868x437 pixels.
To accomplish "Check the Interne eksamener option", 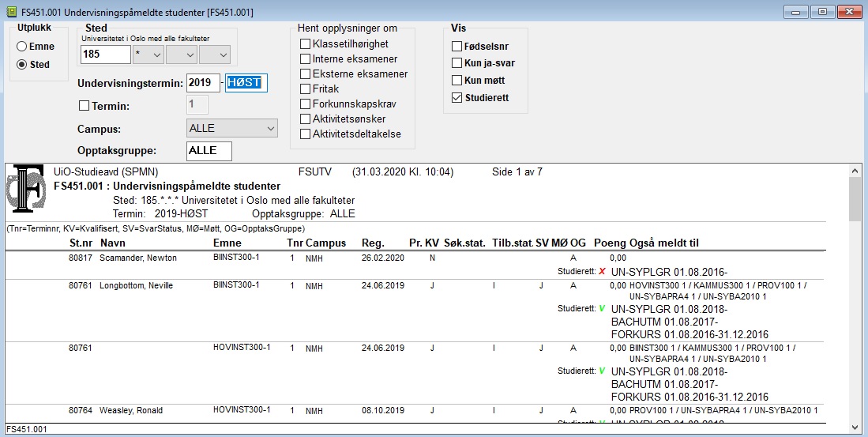I will pyautogui.click(x=305, y=58).
